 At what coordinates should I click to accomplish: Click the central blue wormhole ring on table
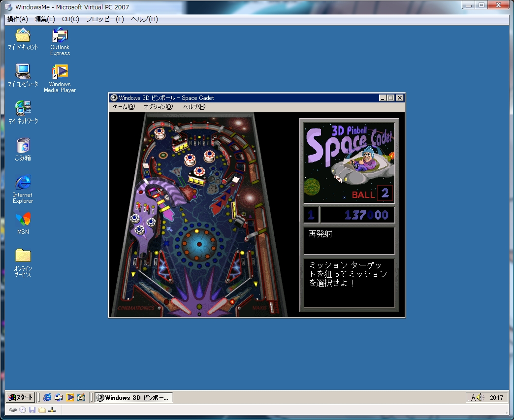199,244
